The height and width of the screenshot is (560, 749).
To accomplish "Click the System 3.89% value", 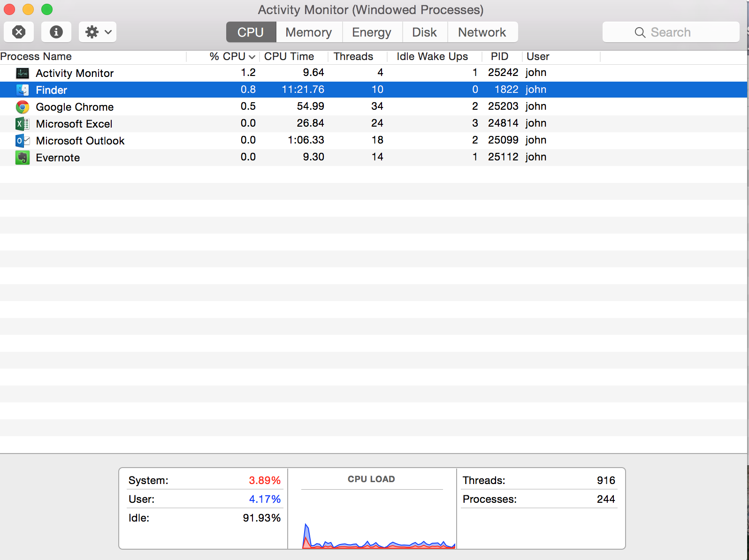I will pos(265,480).
